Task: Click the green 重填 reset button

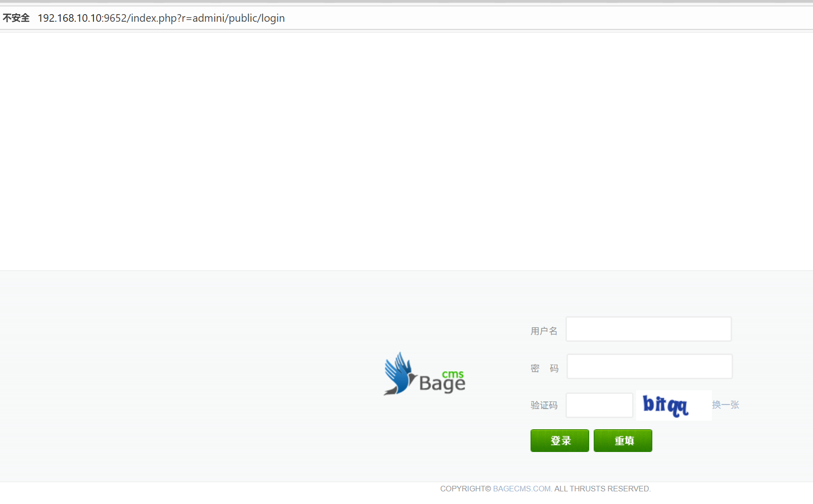Action: coord(623,441)
